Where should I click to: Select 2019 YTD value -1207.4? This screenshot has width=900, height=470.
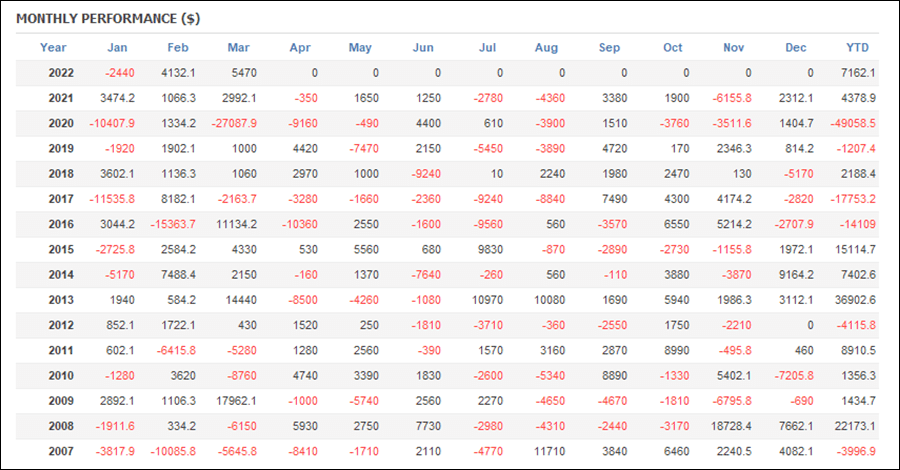coord(856,149)
